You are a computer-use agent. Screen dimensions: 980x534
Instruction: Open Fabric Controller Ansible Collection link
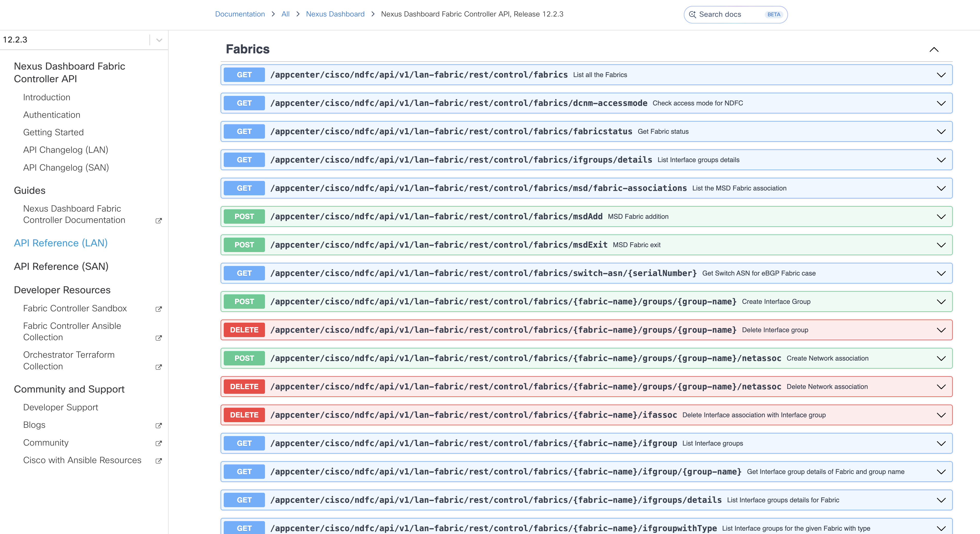72,332
